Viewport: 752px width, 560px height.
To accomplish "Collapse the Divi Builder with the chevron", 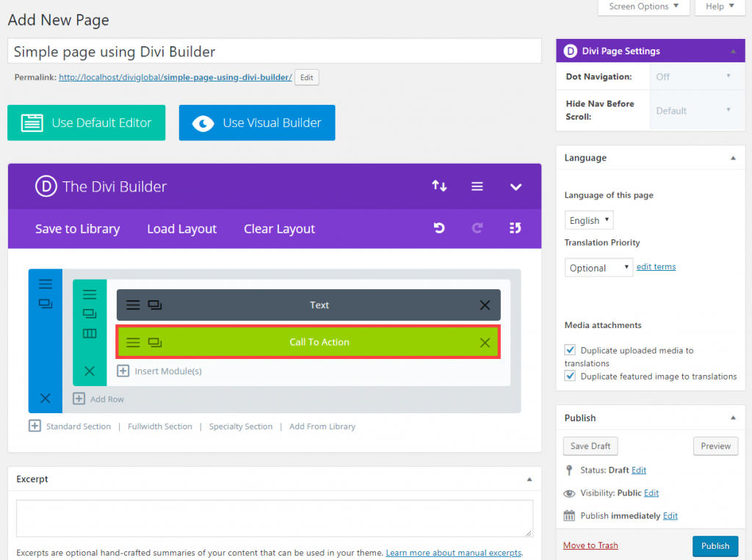I will click(x=516, y=187).
